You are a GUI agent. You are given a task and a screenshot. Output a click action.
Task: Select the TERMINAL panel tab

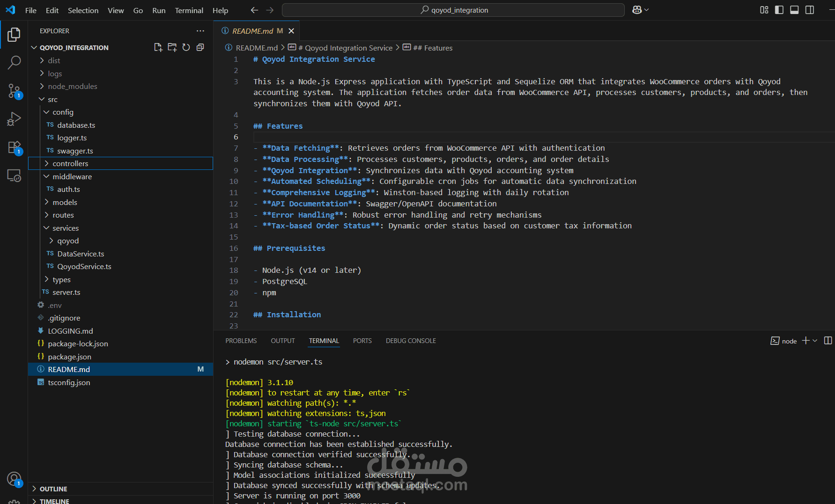324,341
